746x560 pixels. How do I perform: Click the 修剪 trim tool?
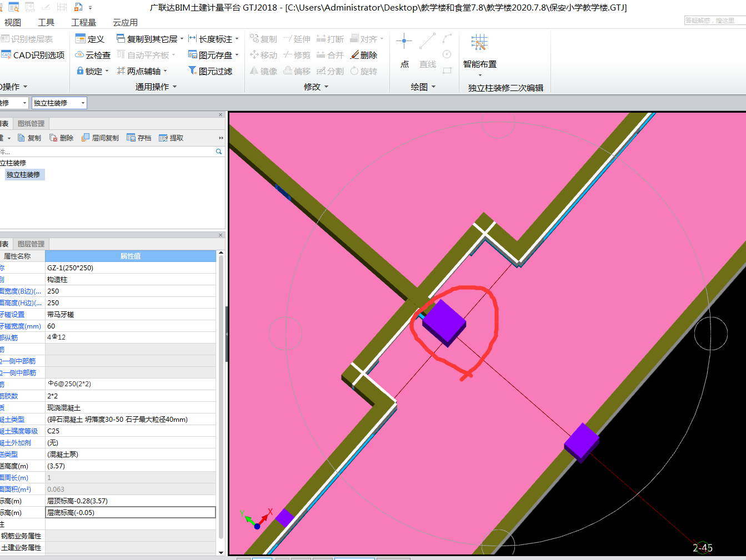(297, 55)
